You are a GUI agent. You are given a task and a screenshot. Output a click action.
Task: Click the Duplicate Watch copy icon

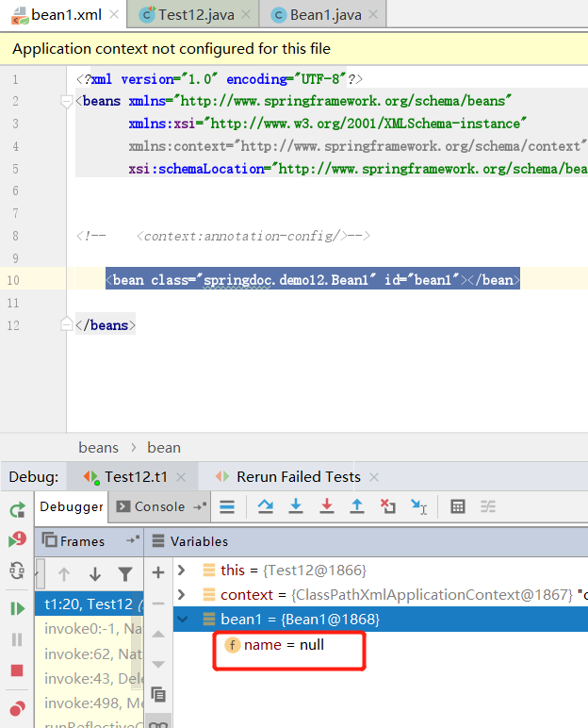[158, 695]
